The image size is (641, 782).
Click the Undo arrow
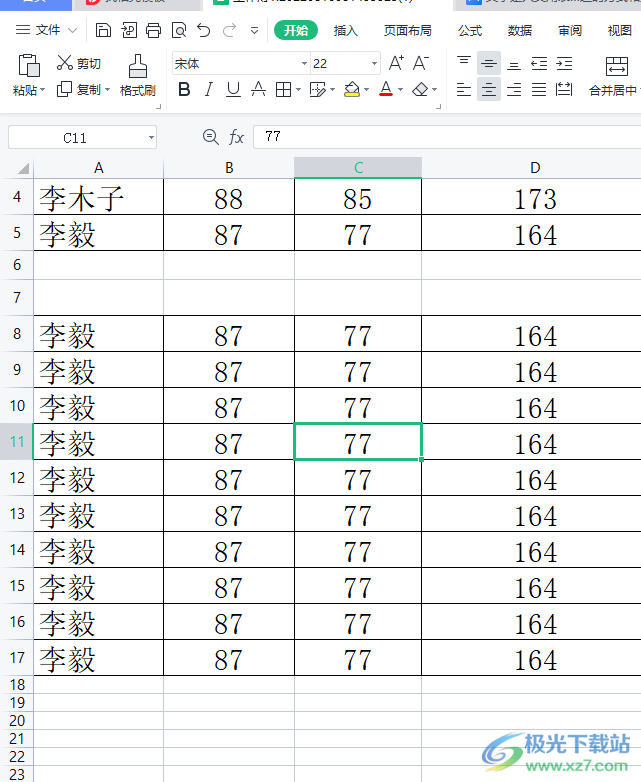pos(204,30)
